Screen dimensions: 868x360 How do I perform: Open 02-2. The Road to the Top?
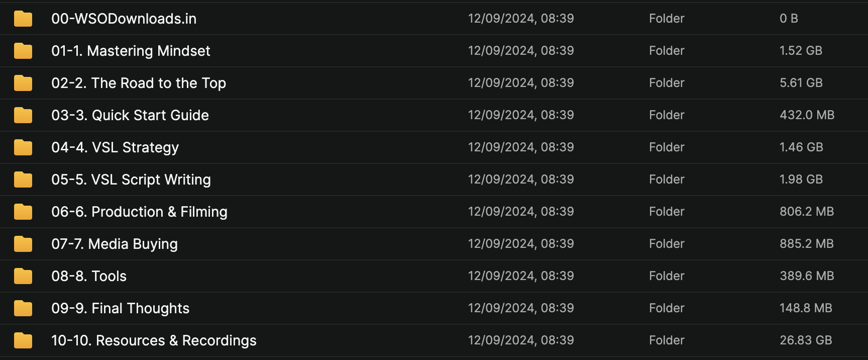click(x=139, y=83)
